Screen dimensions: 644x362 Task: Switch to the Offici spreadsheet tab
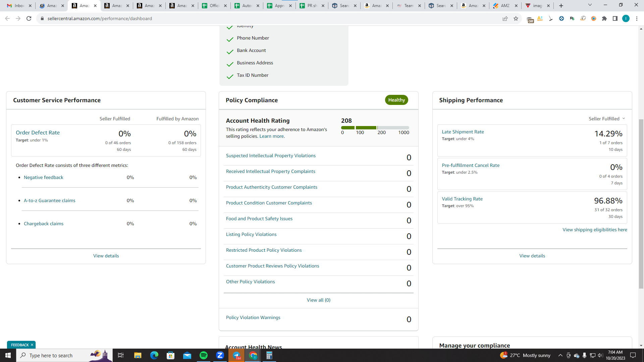[215, 6]
